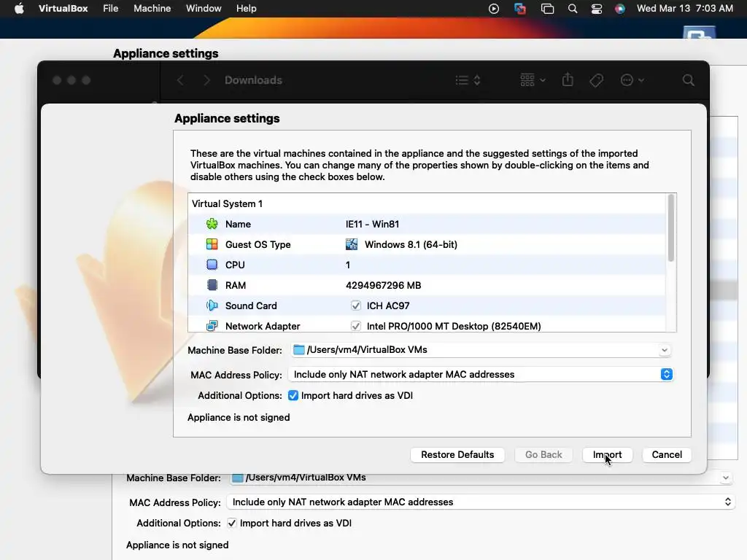Click the Import button
This screenshot has height=560, width=747.
(608, 455)
